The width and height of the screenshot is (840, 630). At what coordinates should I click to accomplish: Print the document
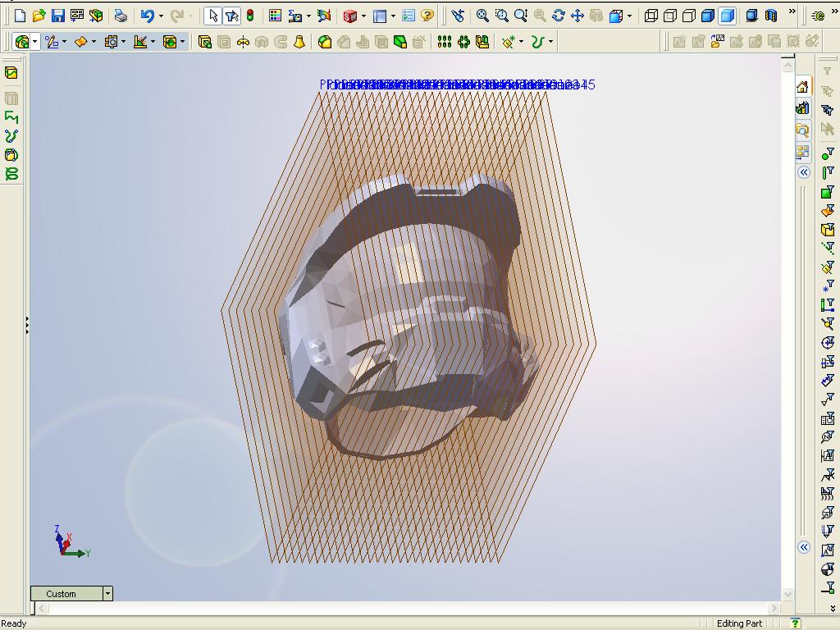[x=121, y=16]
